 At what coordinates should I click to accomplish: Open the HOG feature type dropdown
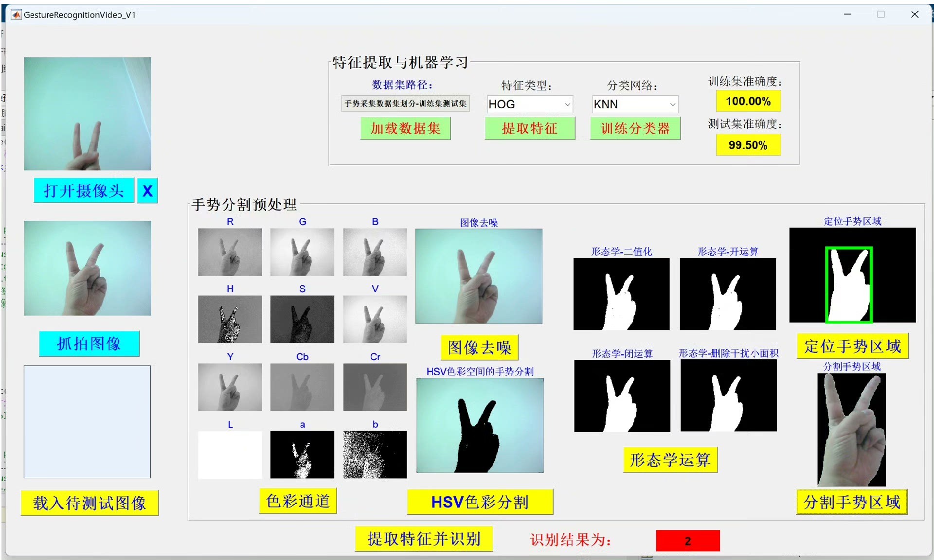click(529, 104)
